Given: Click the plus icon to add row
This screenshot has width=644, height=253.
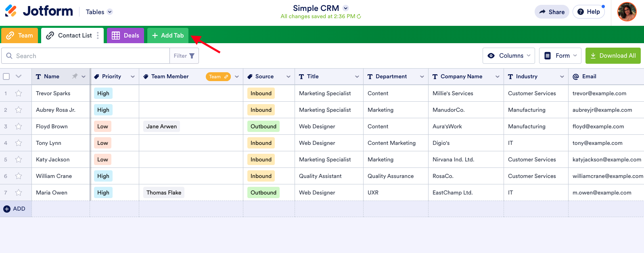Looking at the screenshot, I should click(x=7, y=209).
